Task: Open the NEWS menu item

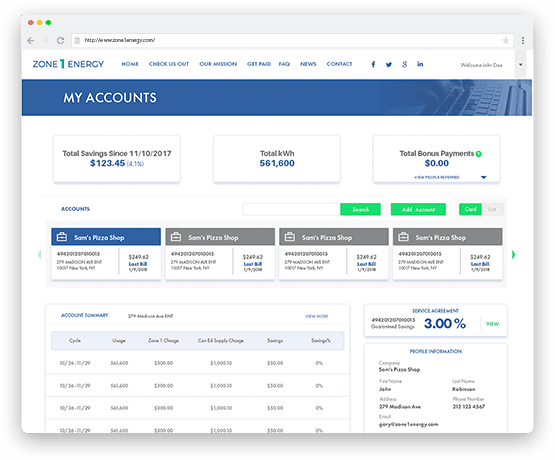Action: point(308,64)
